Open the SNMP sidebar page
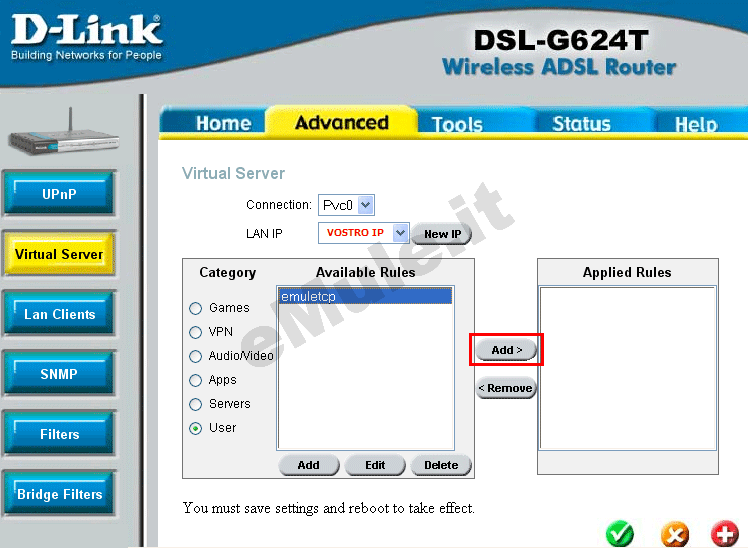This screenshot has height=548, width=748. coord(59,374)
